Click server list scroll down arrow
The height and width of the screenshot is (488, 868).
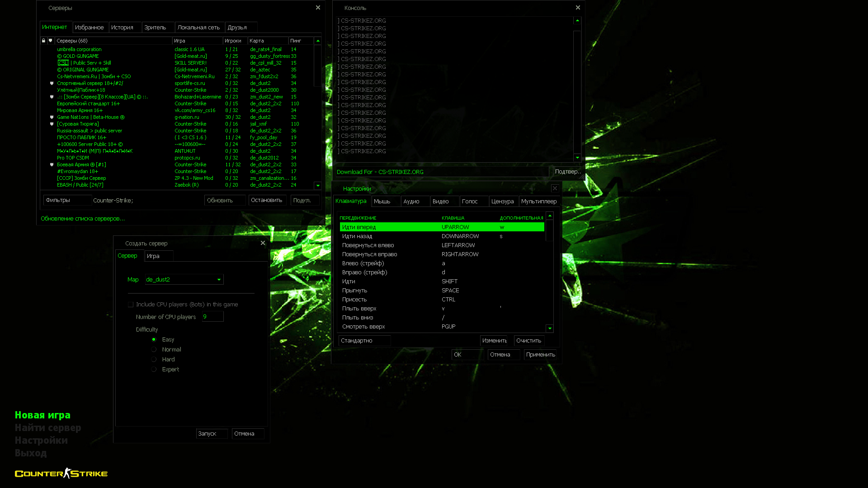[318, 185]
